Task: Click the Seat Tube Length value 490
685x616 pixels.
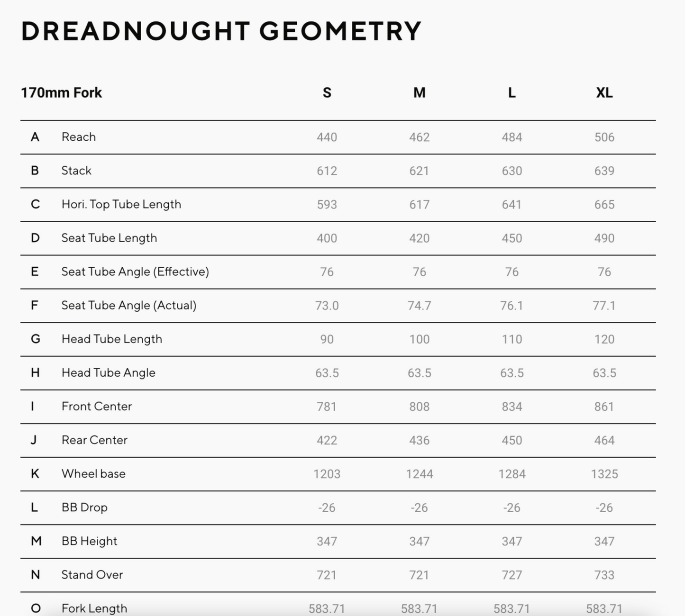Action: point(604,238)
